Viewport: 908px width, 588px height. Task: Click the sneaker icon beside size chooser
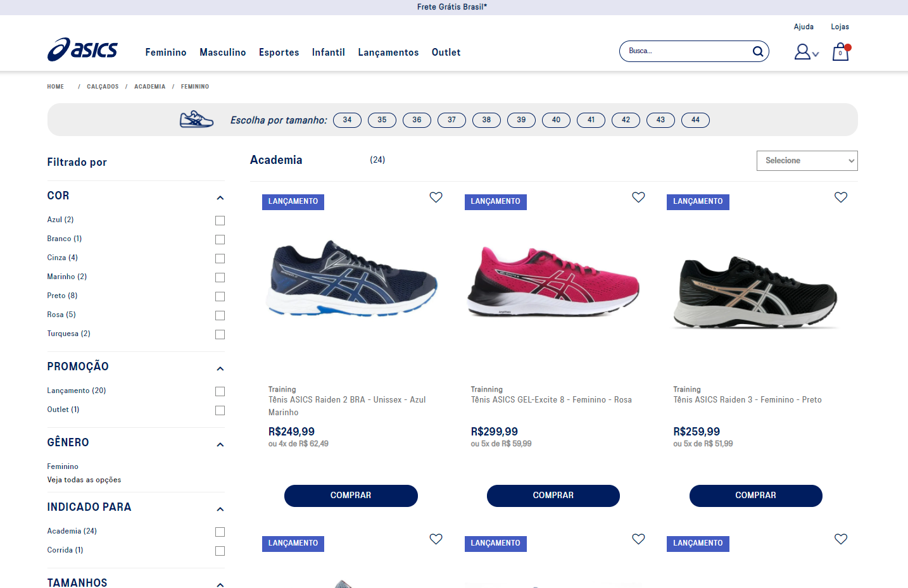pos(196,119)
